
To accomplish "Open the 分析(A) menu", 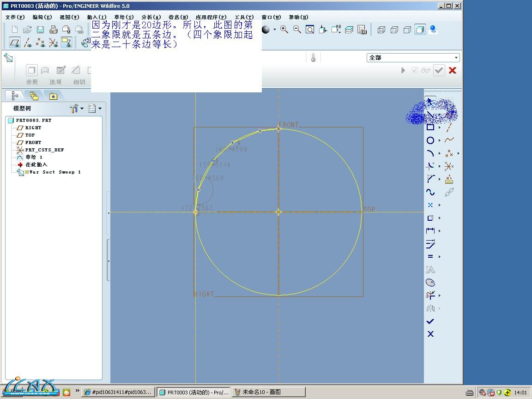I will tap(151, 17).
